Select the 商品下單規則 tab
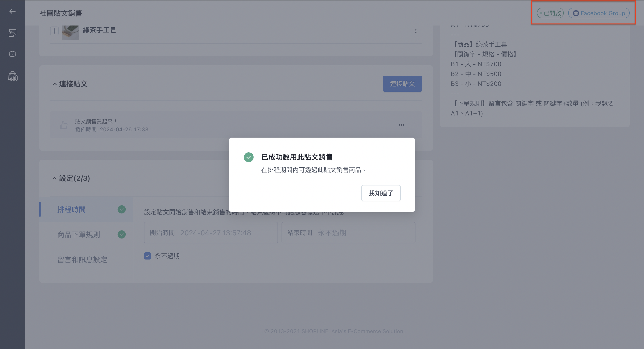644x349 pixels. click(x=86, y=234)
